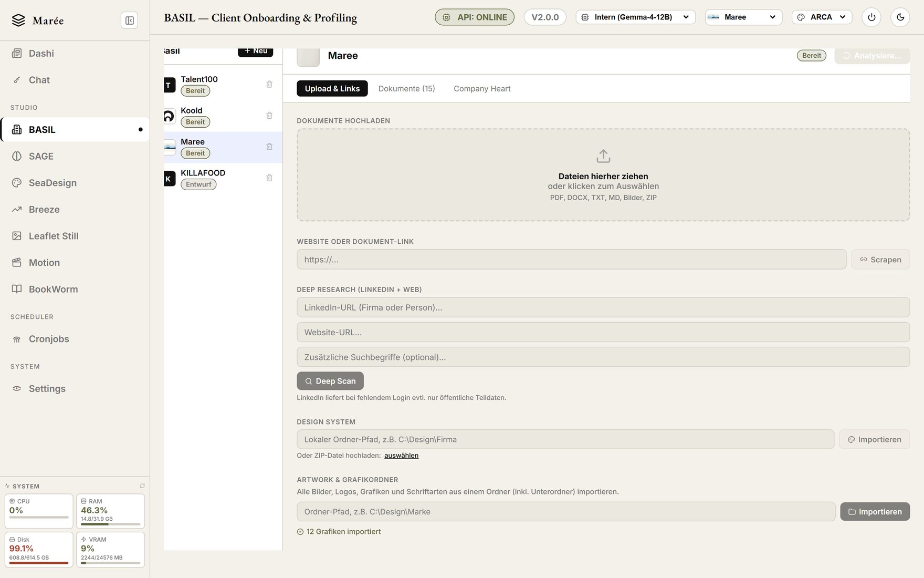Screen dimensions: 924x578
Task: Click the CPU usage card
Action: coord(39,511)
